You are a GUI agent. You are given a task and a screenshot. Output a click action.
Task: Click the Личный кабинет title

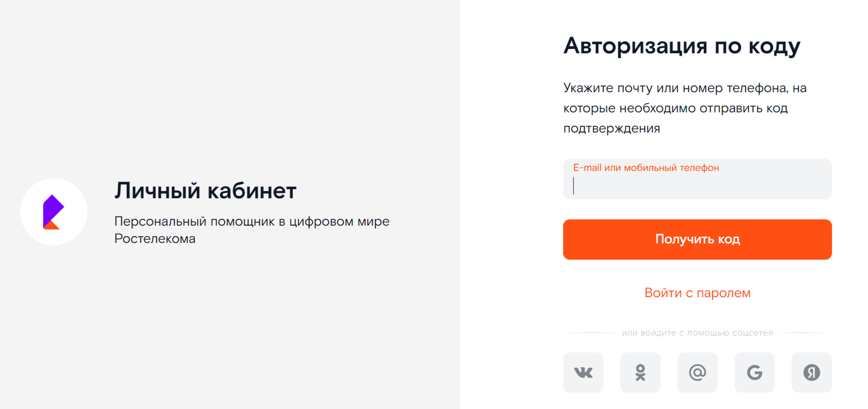205,191
